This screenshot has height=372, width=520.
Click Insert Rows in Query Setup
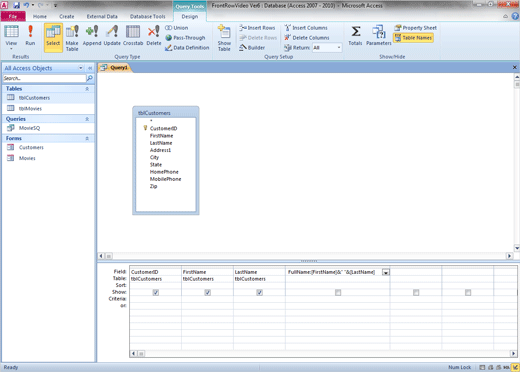click(x=257, y=28)
